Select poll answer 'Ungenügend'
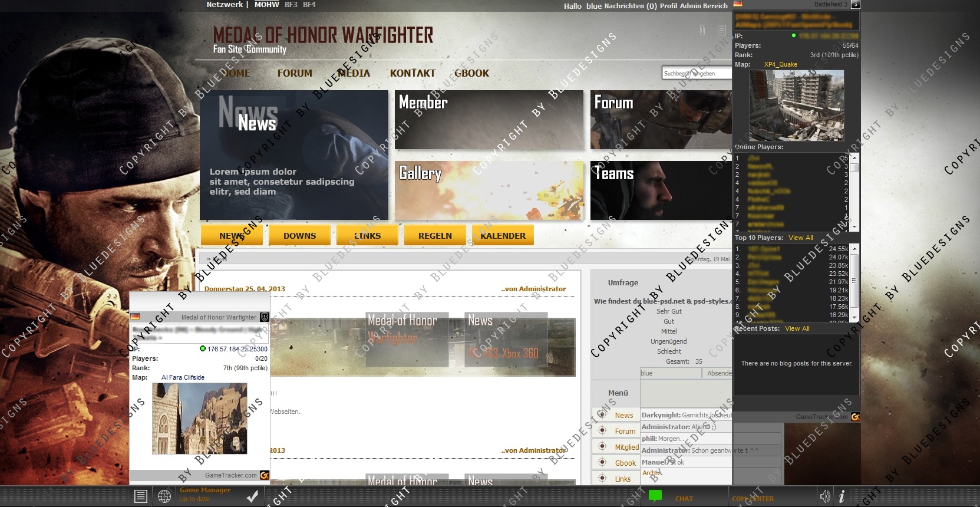Viewport: 980px width, 507px height. pyautogui.click(x=669, y=341)
